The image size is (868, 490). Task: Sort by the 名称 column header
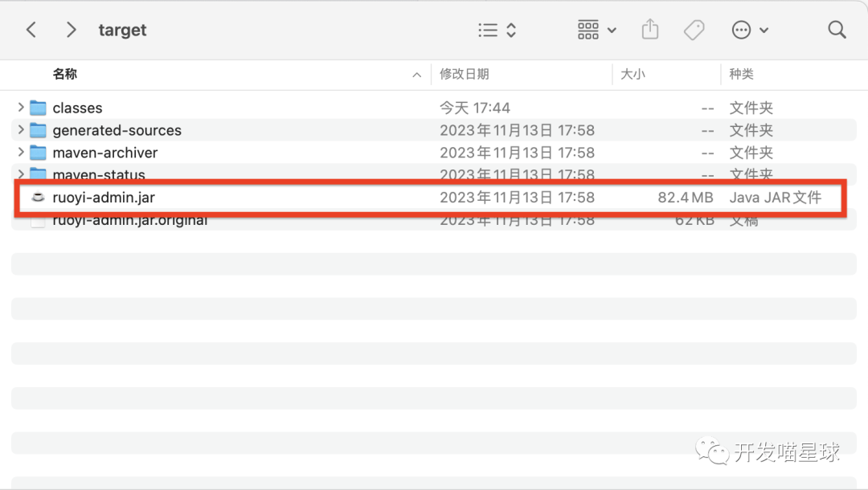click(65, 74)
